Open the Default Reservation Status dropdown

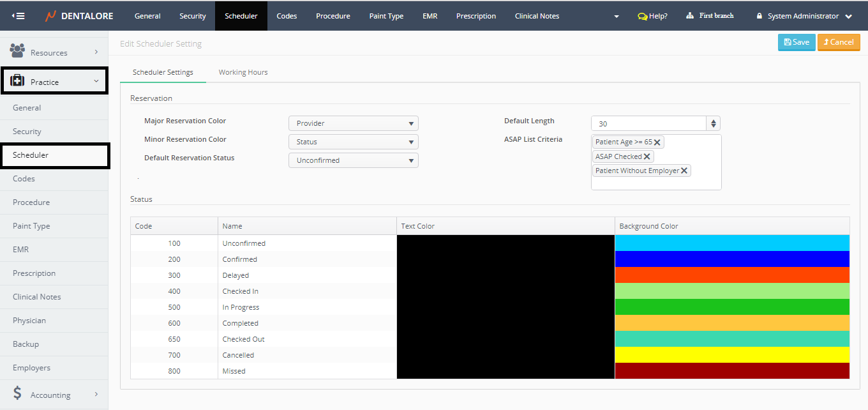click(353, 160)
